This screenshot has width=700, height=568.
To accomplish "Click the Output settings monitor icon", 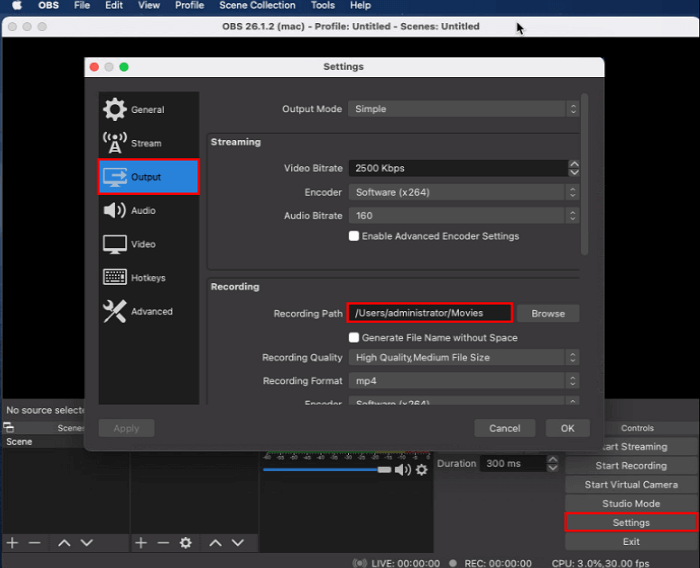I will click(115, 177).
